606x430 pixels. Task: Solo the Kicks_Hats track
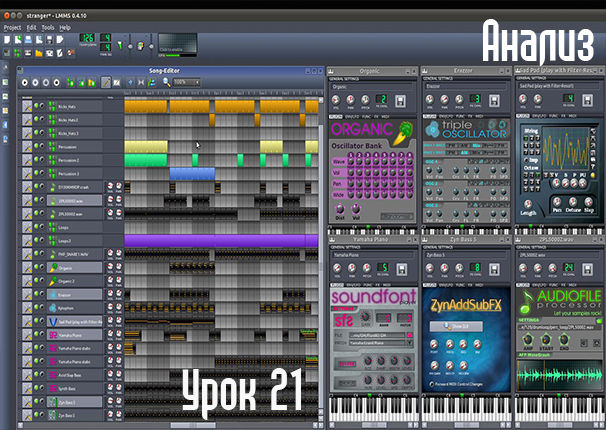42,106
